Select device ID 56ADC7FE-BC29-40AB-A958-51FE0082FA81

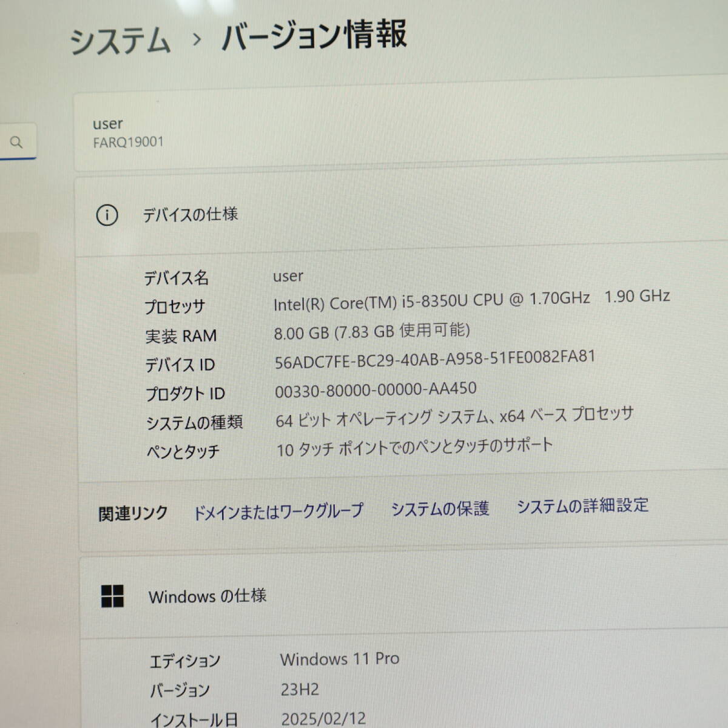(x=435, y=359)
